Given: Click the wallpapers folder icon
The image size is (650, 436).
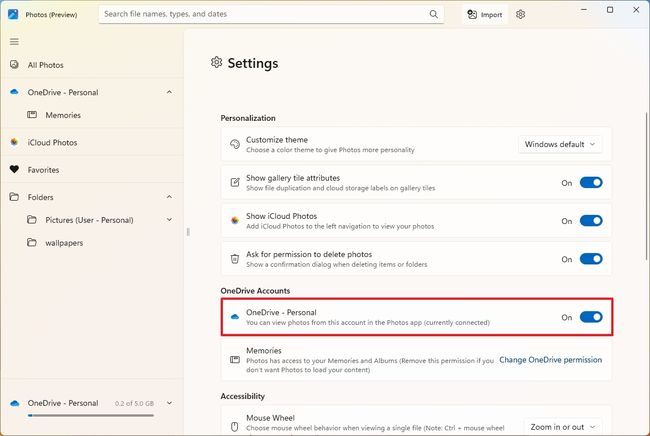Looking at the screenshot, I should click(x=32, y=242).
